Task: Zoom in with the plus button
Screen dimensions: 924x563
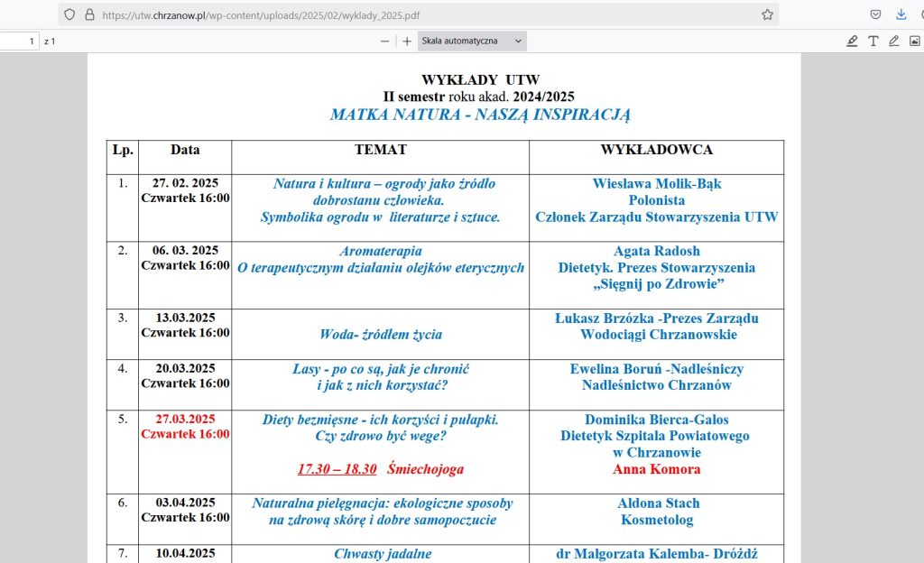Action: coord(407,41)
